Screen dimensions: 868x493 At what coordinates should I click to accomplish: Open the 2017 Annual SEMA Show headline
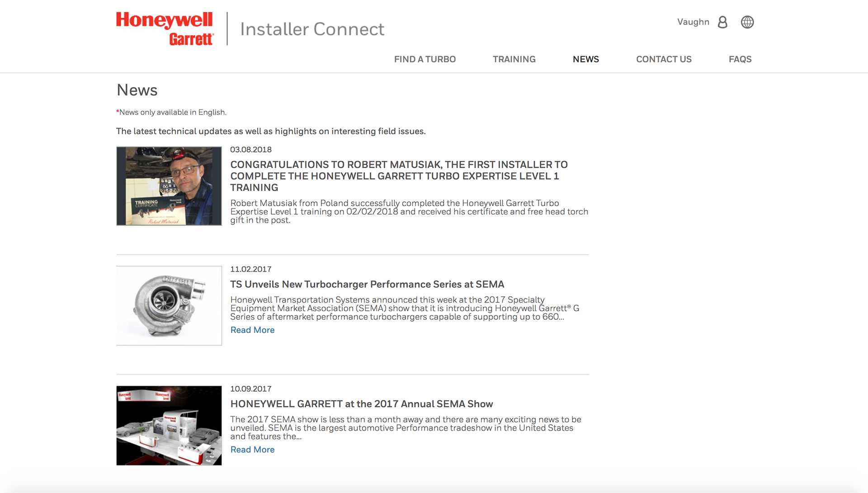tap(362, 404)
